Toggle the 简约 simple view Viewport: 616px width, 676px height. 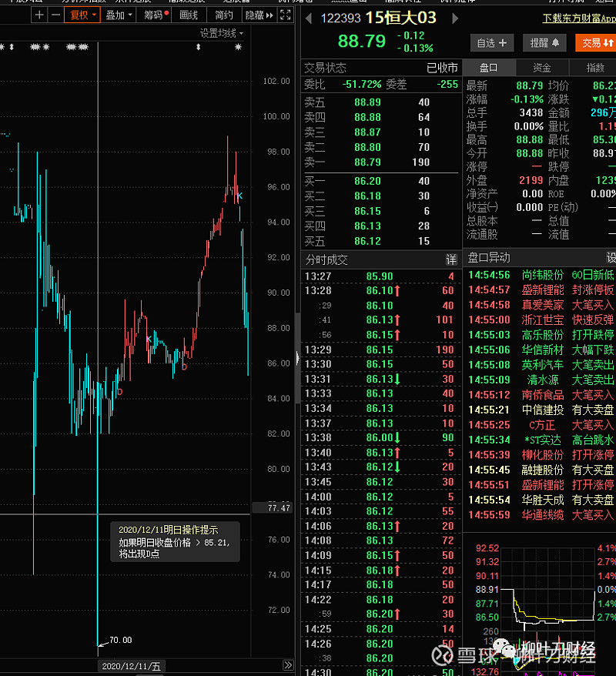[223, 15]
